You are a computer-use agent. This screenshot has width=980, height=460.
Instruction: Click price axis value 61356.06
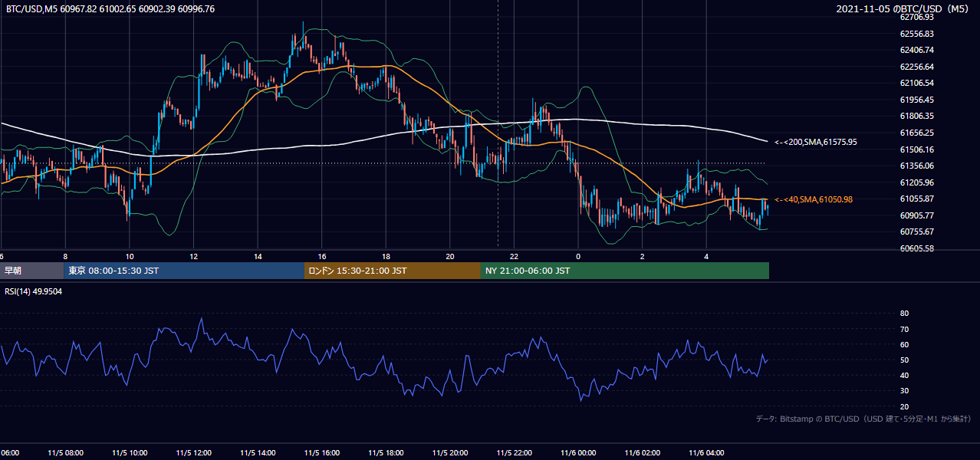click(916, 166)
